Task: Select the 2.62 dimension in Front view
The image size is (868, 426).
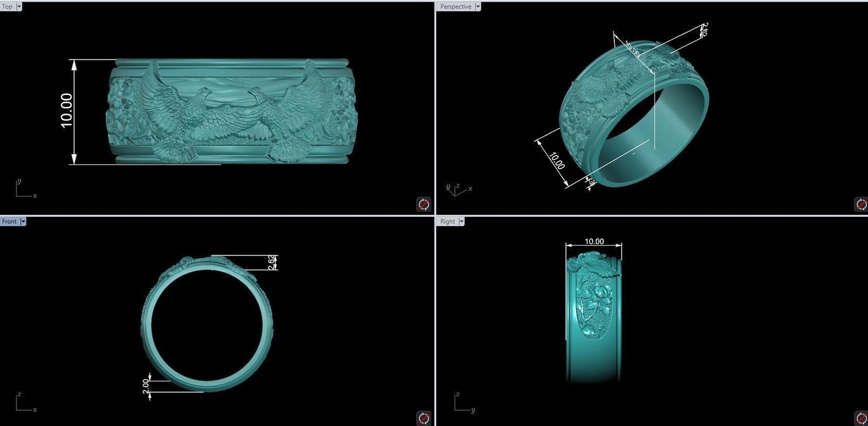Action: point(272,262)
